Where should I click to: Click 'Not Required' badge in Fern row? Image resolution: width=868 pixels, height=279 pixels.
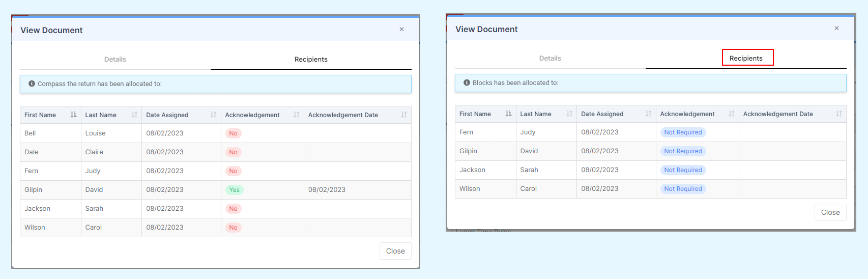[x=683, y=132]
